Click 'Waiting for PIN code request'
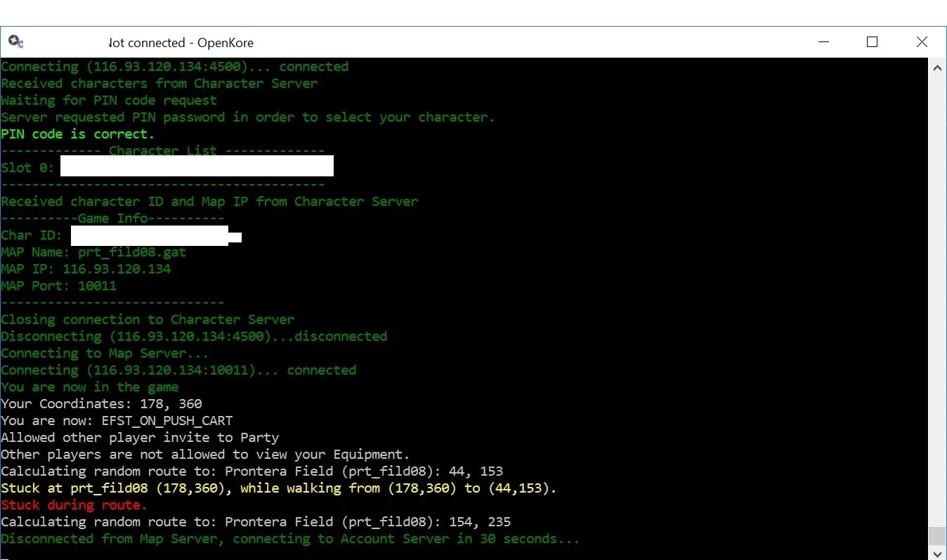The image size is (947, 560). click(x=109, y=100)
